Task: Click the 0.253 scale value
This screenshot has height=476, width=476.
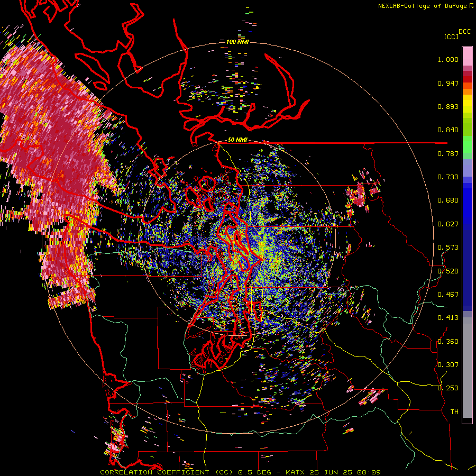Action: [x=448, y=388]
